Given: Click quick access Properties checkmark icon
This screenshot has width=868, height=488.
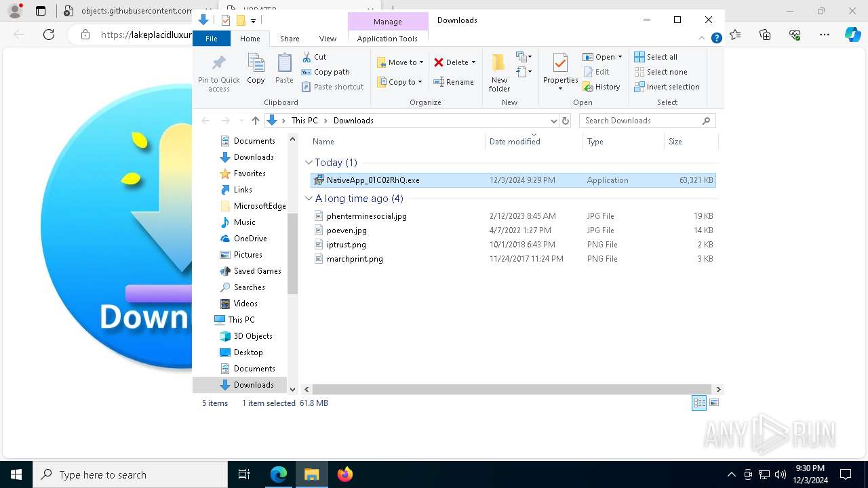Looking at the screenshot, I should pos(226,20).
